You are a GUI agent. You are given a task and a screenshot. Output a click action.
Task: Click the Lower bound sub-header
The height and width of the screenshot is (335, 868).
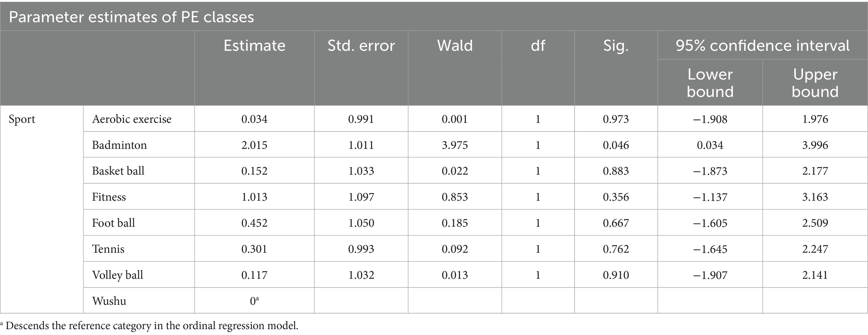[710, 83]
